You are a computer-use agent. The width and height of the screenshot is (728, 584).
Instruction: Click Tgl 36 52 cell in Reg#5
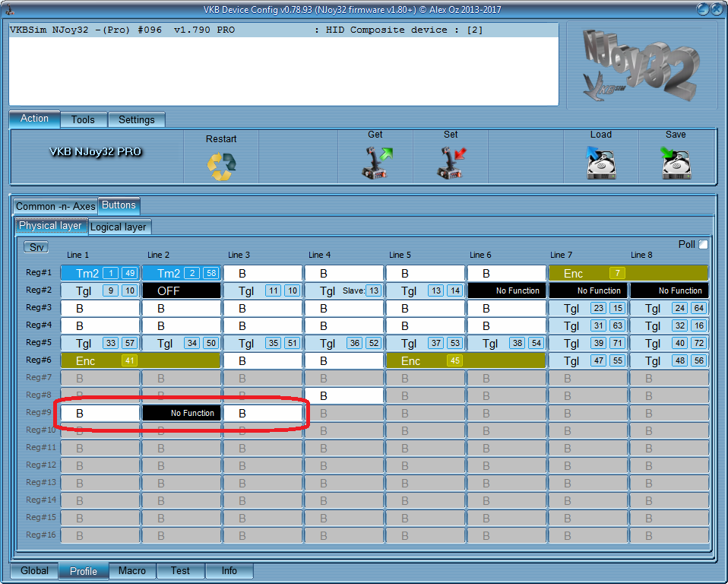click(x=344, y=344)
